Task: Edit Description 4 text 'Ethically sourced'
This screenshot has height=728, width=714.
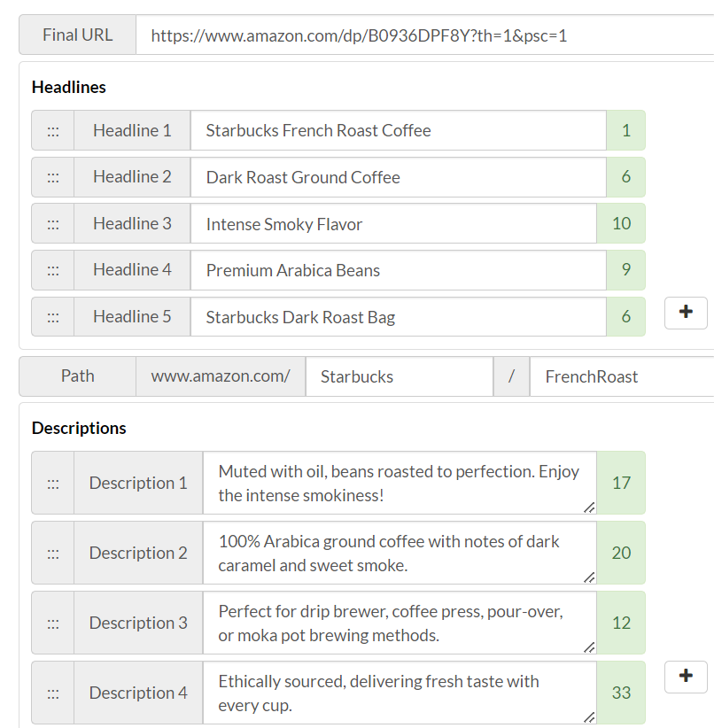Action: pos(400,693)
